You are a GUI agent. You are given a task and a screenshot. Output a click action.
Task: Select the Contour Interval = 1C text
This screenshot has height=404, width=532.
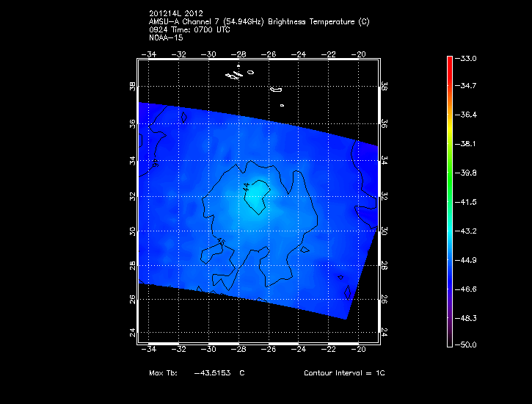click(344, 373)
